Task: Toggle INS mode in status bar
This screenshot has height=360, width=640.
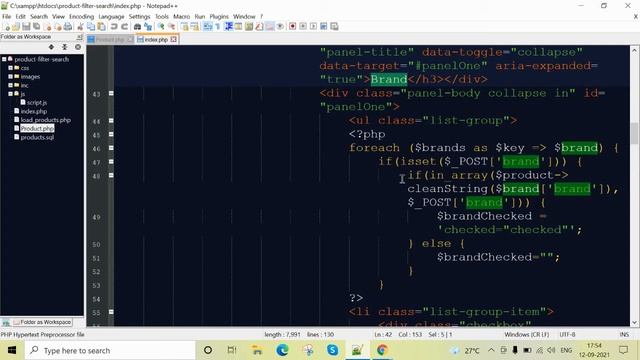Action: 624,334
